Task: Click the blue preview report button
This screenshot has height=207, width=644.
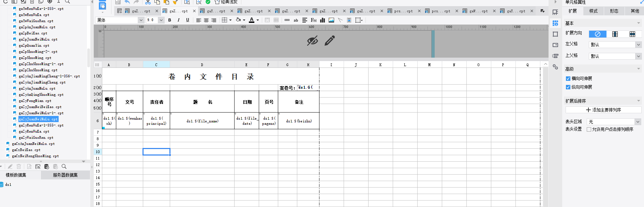Action: click(102, 6)
